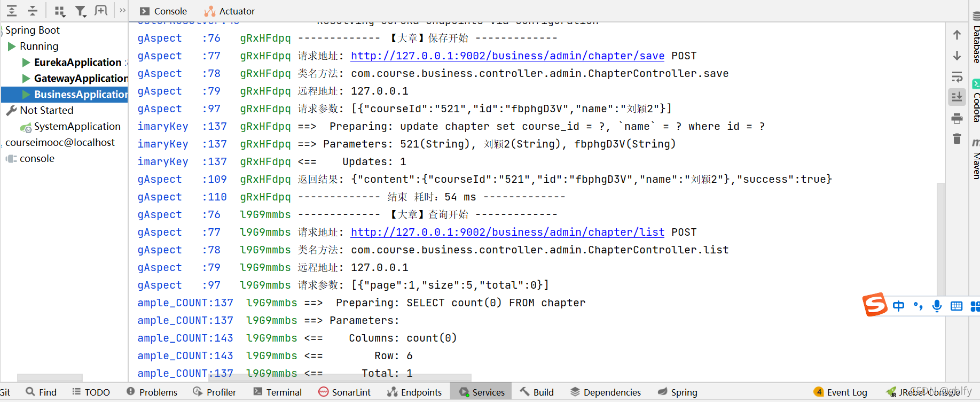This screenshot has height=402, width=980.
Task: Toggle the punctuation mode icon in Sogou bar
Action: point(918,306)
